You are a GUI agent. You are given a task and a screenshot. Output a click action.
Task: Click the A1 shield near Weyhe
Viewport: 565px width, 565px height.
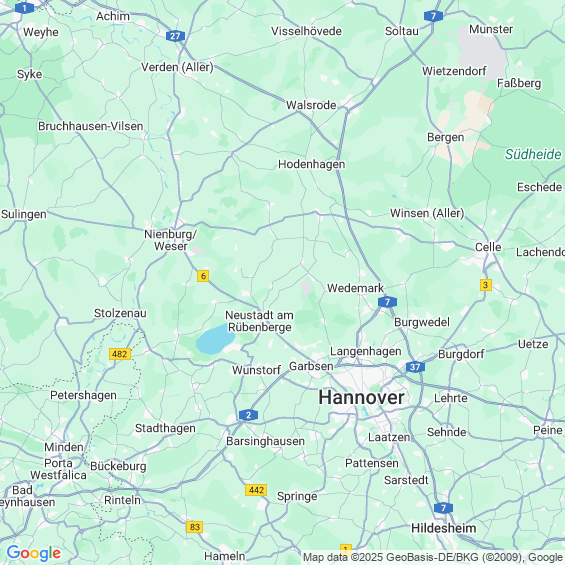click(x=25, y=8)
